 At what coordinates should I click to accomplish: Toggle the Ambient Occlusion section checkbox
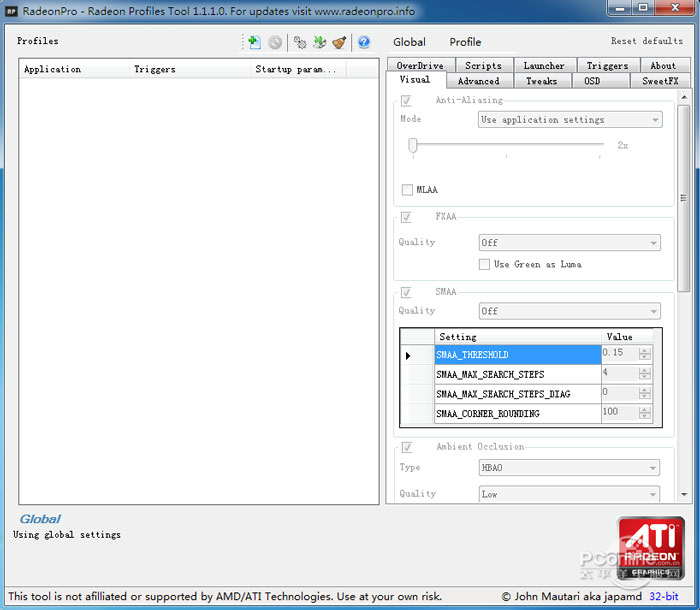407,447
